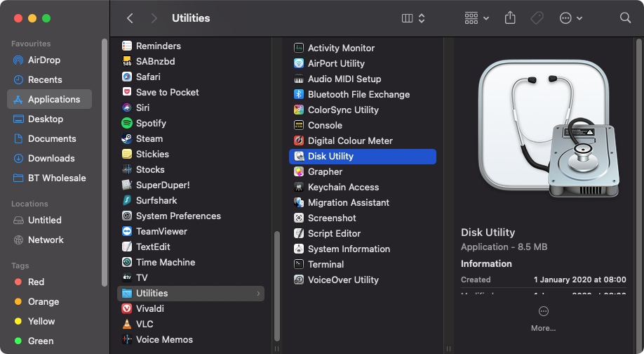Go back with the left chevron
This screenshot has height=354, width=644.
point(130,18)
